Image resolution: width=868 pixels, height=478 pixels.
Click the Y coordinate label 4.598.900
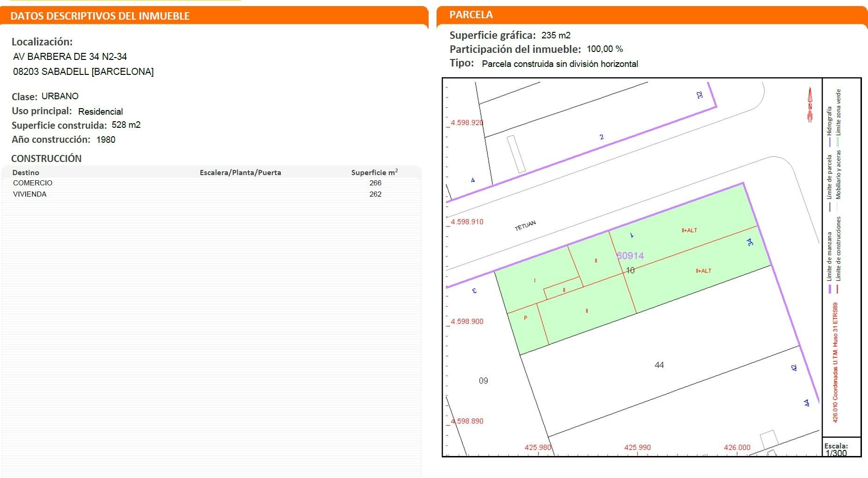467,322
